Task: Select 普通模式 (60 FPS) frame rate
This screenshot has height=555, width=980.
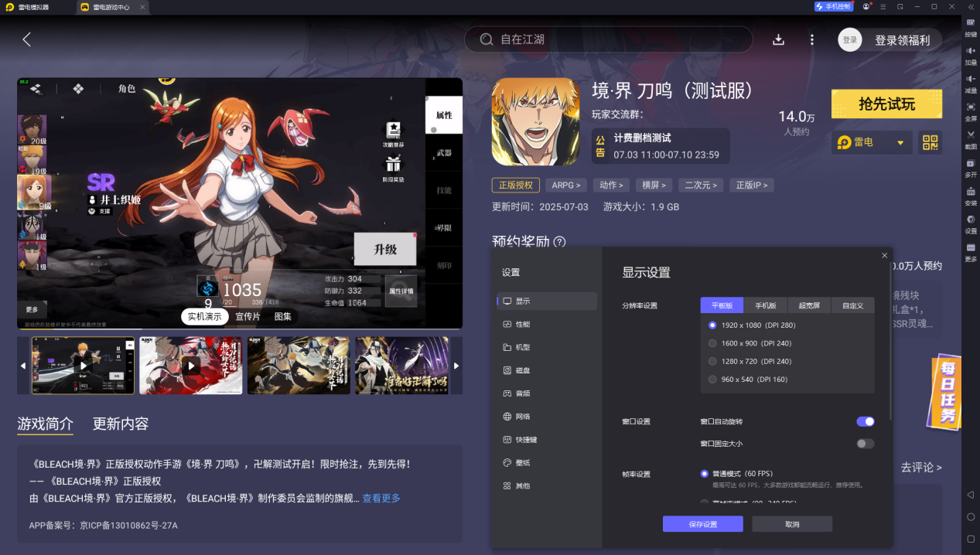Action: click(x=705, y=474)
